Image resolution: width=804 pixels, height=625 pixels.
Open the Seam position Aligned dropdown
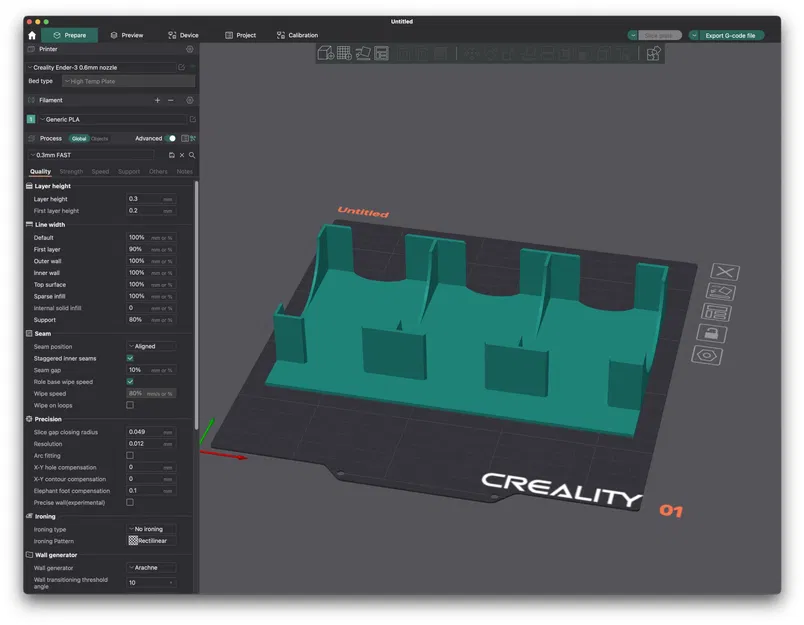point(151,347)
